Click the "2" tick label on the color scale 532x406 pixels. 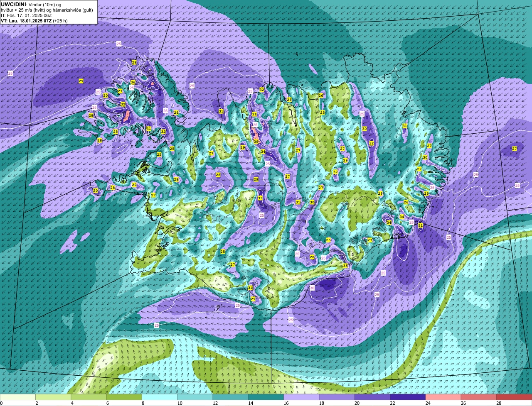[36, 403]
